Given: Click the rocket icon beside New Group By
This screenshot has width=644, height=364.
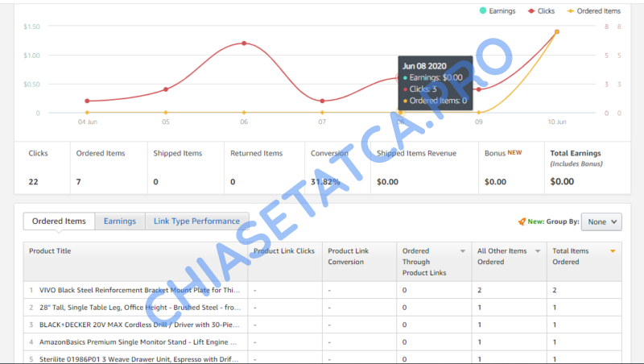Looking at the screenshot, I should click(522, 221).
